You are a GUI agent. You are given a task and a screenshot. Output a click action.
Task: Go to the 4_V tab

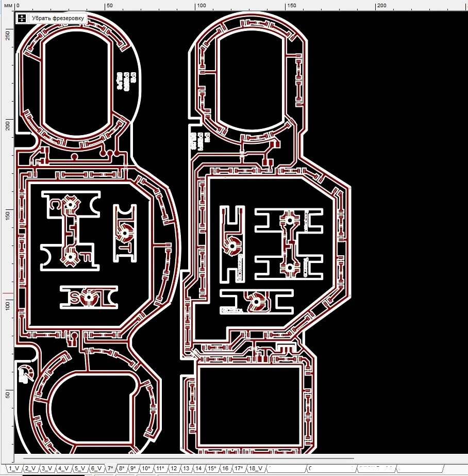(x=63, y=469)
